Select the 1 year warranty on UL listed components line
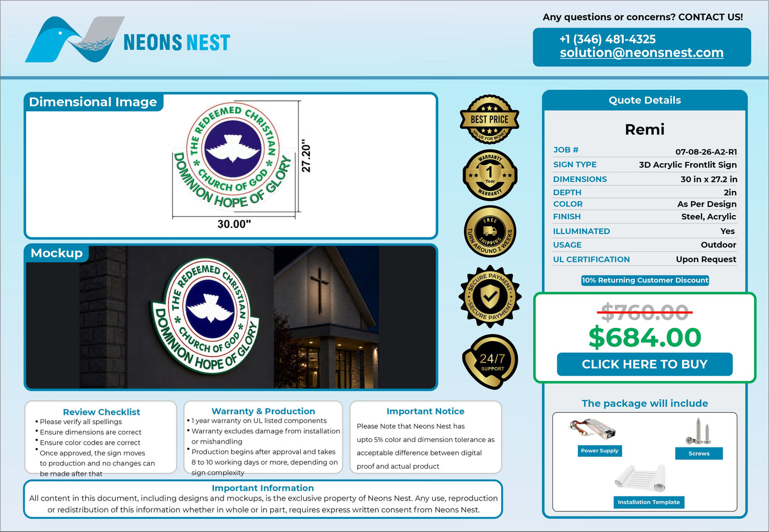The width and height of the screenshot is (769, 532). coord(259,421)
